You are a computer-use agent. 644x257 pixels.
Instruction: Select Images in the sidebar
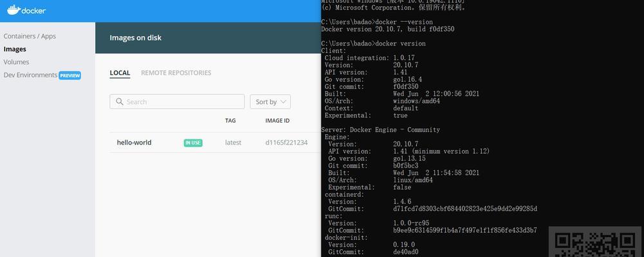coord(15,49)
